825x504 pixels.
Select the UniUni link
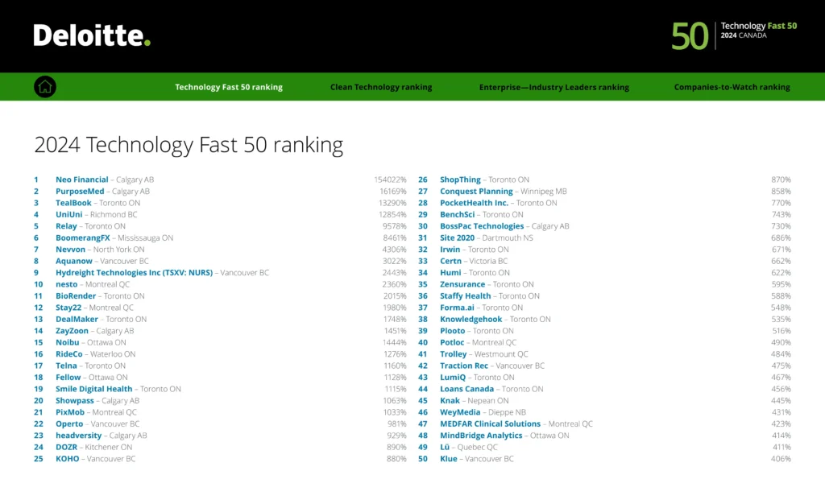(69, 214)
